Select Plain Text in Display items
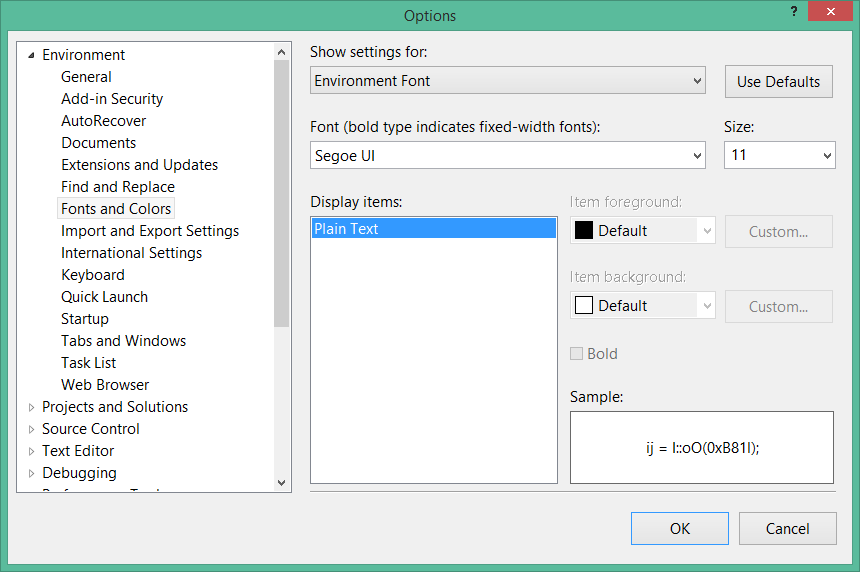 click(433, 229)
